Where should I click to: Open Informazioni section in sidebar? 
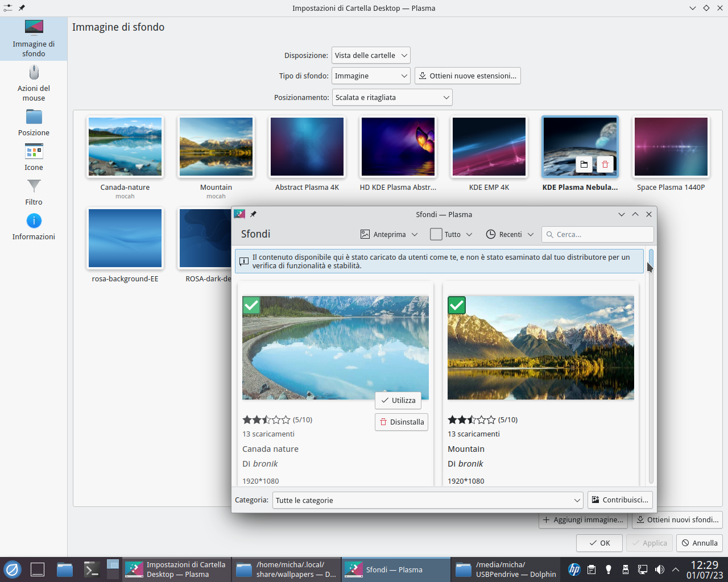coord(34,227)
